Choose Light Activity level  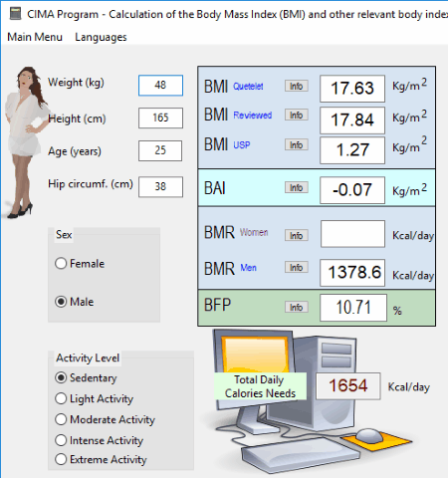[95, 398]
